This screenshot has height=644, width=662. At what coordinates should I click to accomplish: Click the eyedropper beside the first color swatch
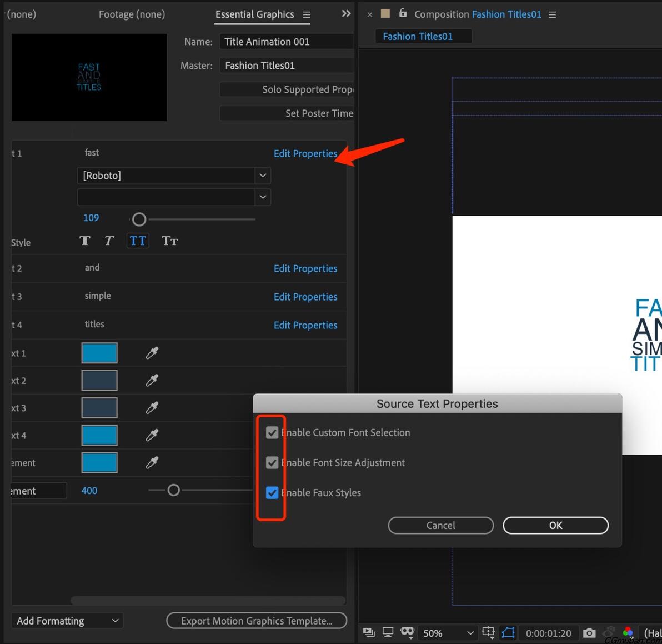click(152, 353)
